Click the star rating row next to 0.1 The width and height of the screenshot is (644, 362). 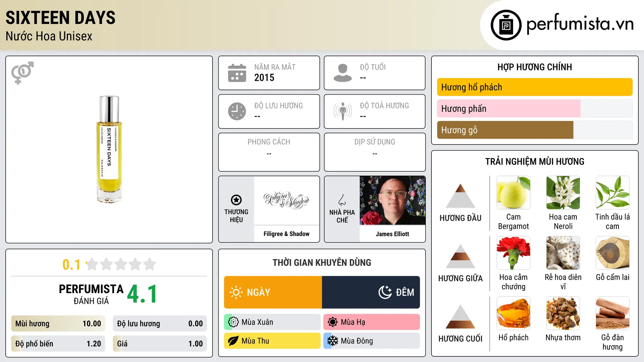(121, 264)
